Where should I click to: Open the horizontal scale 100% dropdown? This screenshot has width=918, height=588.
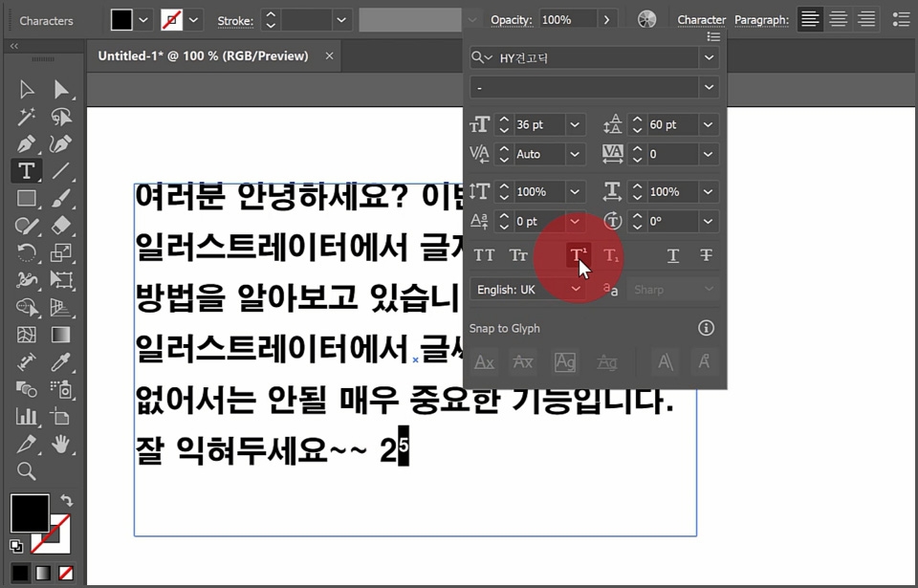(708, 192)
